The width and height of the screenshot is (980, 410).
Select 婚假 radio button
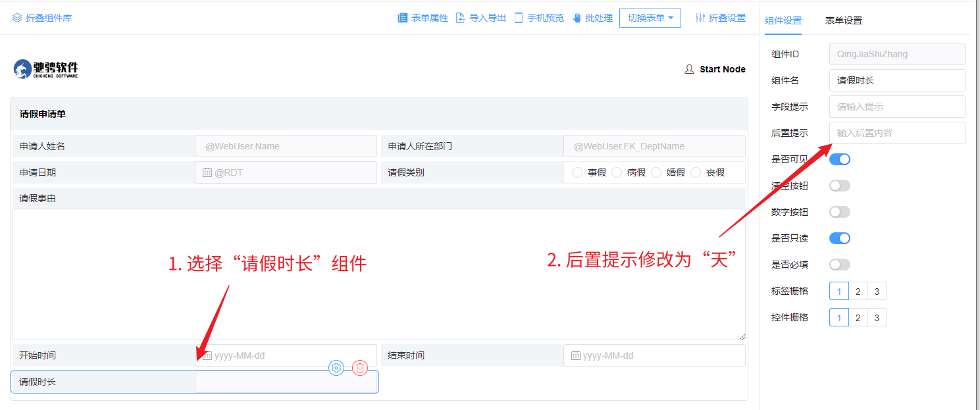(656, 172)
